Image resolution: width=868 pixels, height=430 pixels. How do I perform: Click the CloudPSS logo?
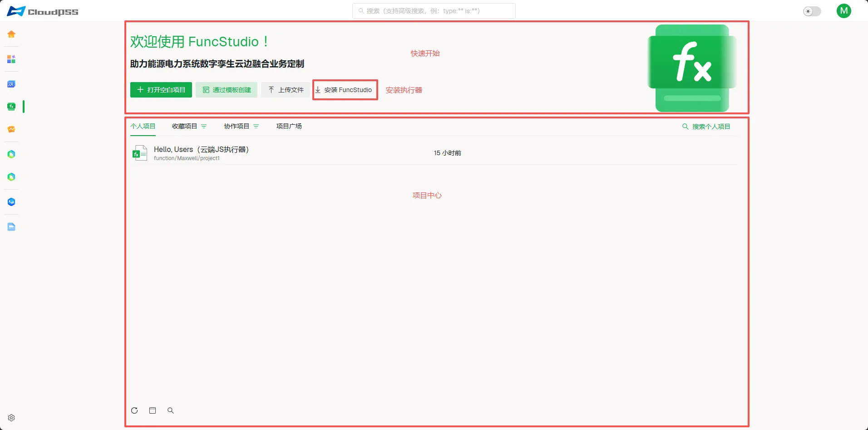coord(42,11)
